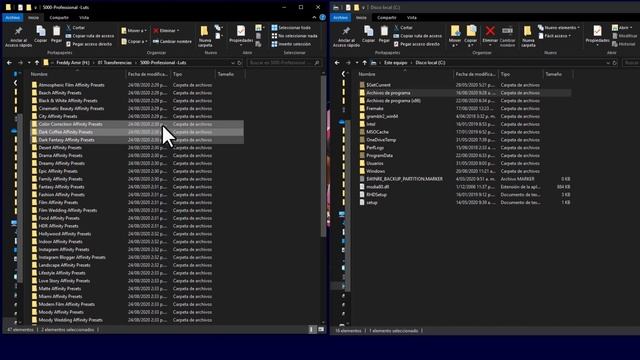Screen dimensions: 640x360
Task: Select Windows folder in right window
Action: 375,171
